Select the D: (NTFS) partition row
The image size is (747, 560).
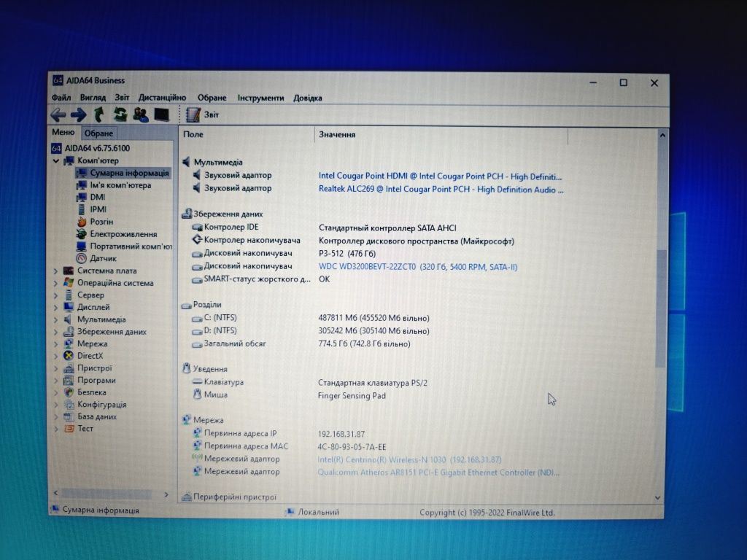click(311, 331)
